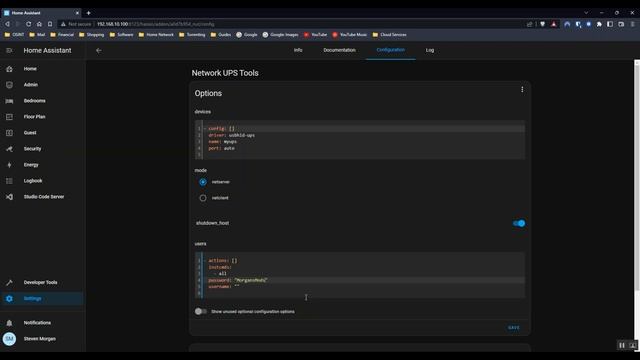Reload the page in browser toolbar
Image resolution: width=640 pixels, height=360 pixels.
29,24
